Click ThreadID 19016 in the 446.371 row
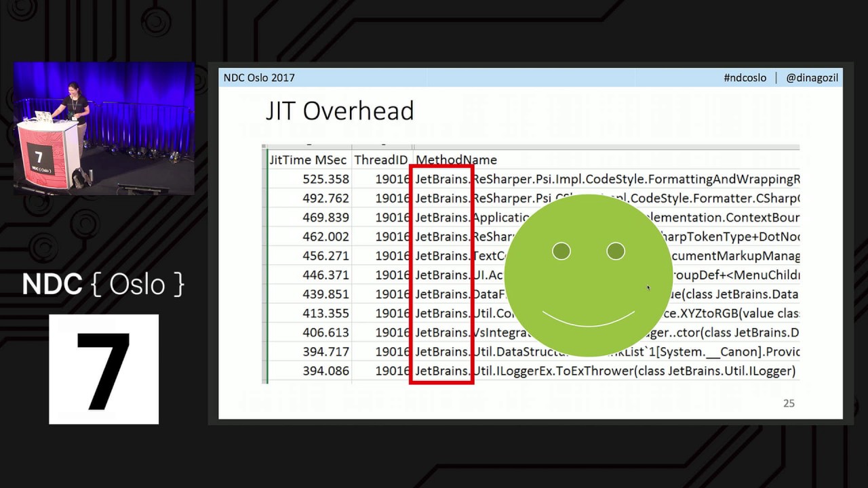 [x=393, y=275]
